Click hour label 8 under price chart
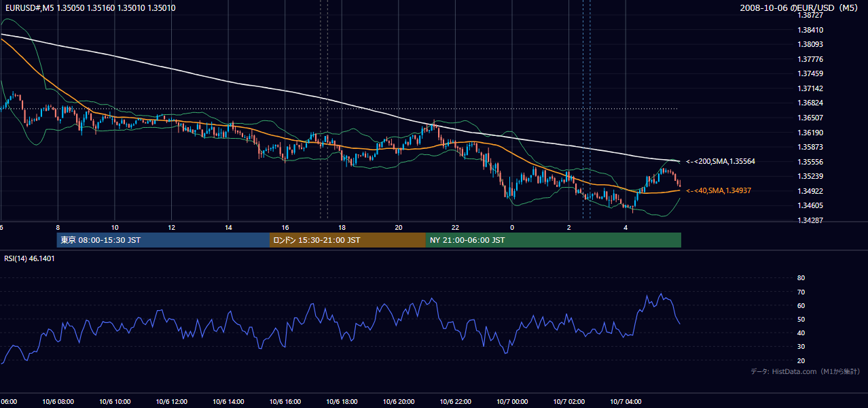The image size is (868, 408). [x=58, y=227]
